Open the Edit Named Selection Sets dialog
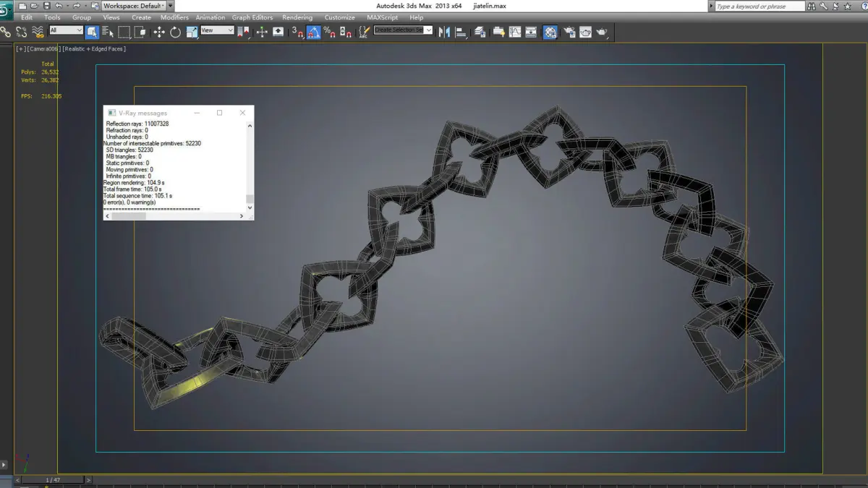Image resolution: width=868 pixels, height=488 pixels. (x=365, y=32)
